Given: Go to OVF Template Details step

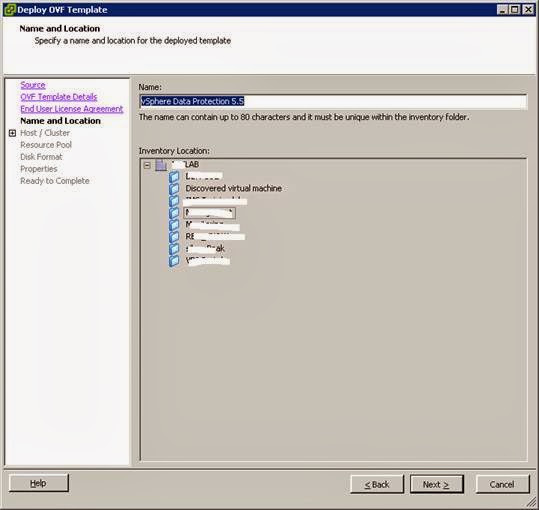Looking at the screenshot, I should click(59, 97).
